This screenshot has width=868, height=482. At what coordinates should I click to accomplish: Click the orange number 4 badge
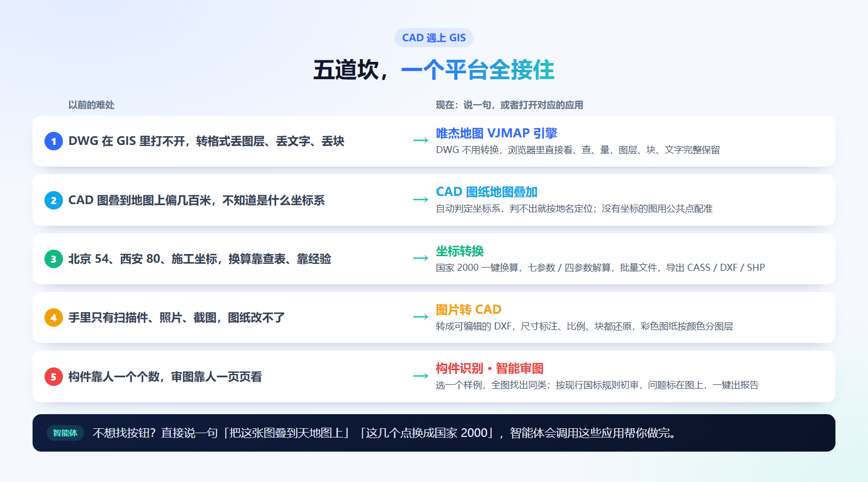54,318
